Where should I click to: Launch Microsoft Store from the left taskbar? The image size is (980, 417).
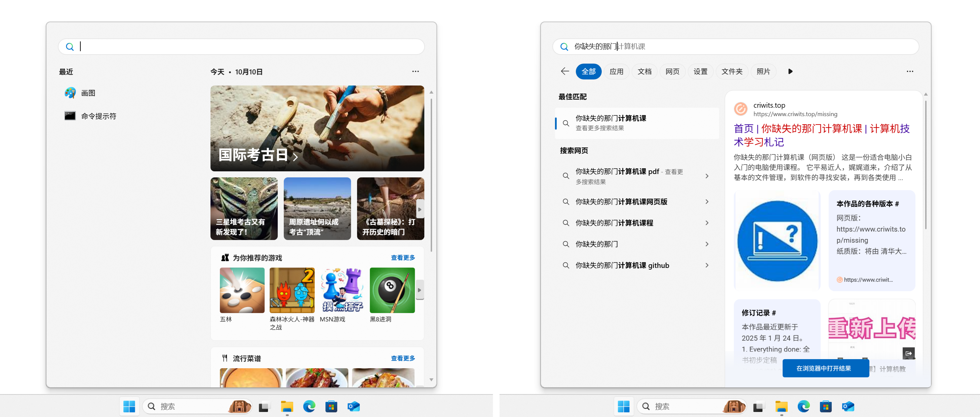tap(331, 407)
